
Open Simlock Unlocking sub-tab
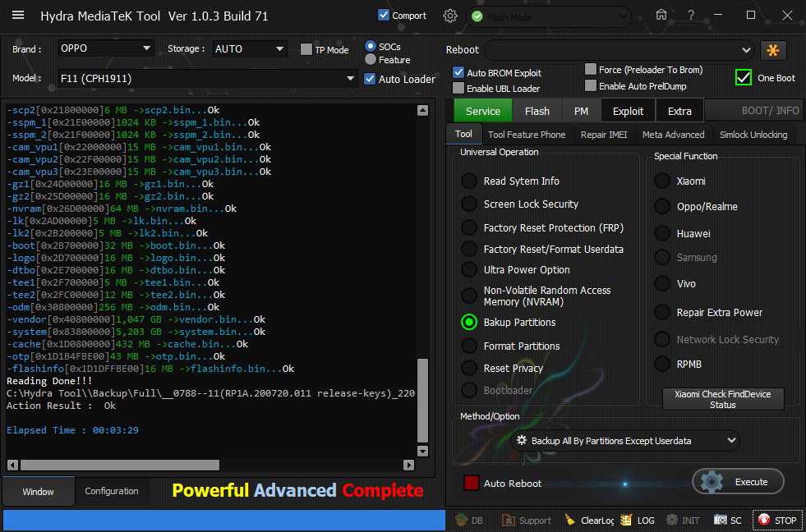pyautogui.click(x=753, y=135)
